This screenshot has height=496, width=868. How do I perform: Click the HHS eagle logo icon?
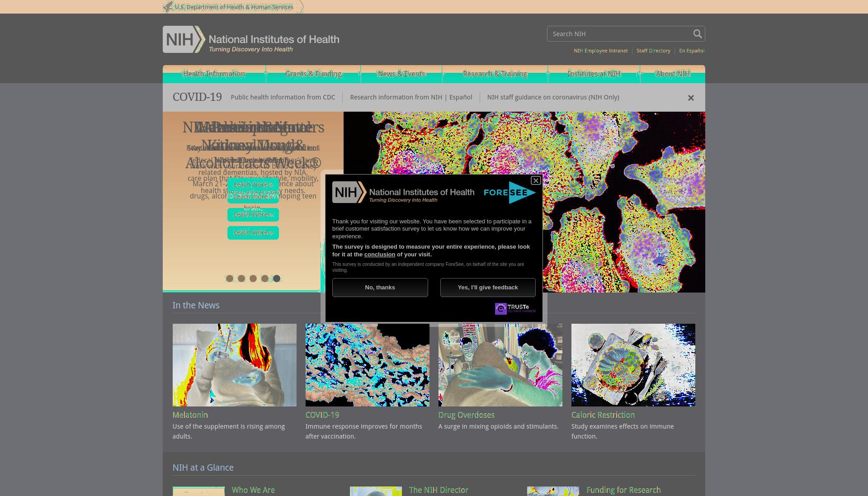168,7
